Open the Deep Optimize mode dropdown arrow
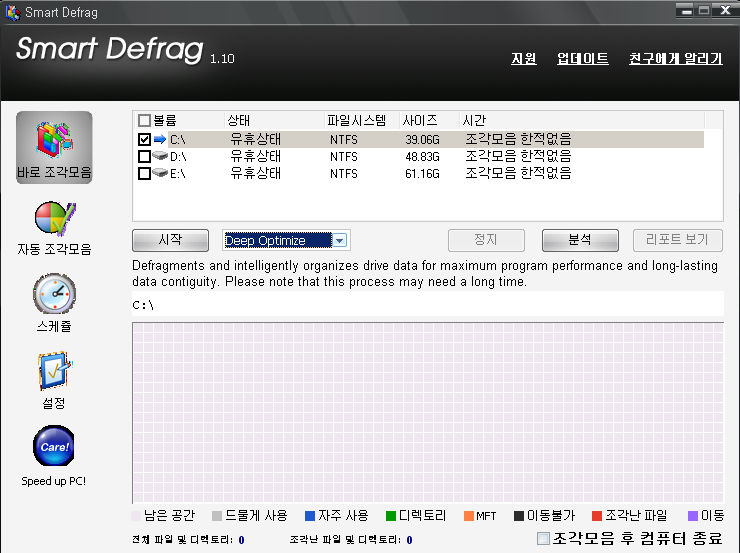 (x=339, y=241)
